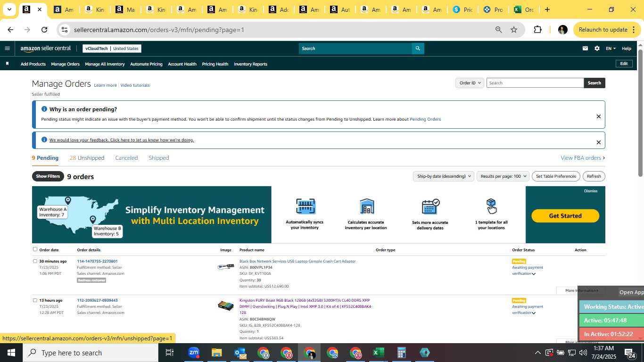Open the Order ID search type dropdown
The image size is (644, 362).
click(x=470, y=83)
